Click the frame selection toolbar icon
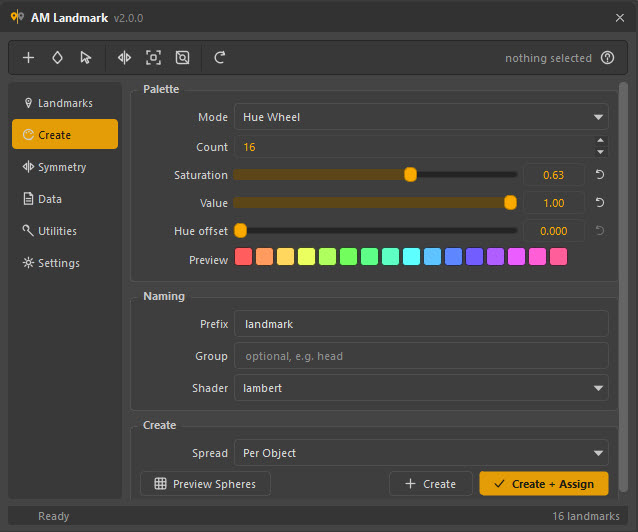Viewport: 638px width, 532px height. click(x=153, y=58)
